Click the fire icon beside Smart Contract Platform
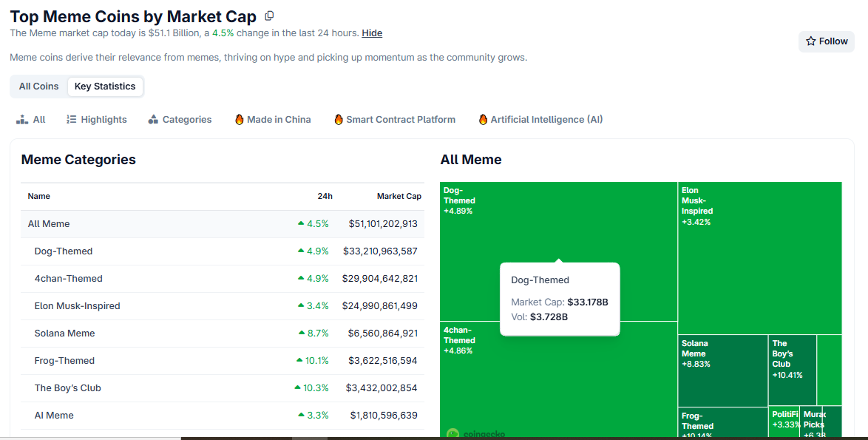868x440 pixels. 338,119
